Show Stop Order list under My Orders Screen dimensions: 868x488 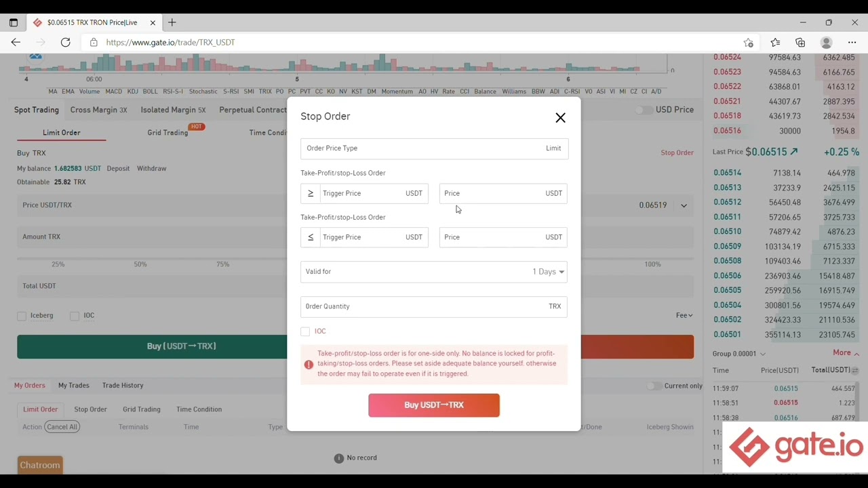(90, 409)
